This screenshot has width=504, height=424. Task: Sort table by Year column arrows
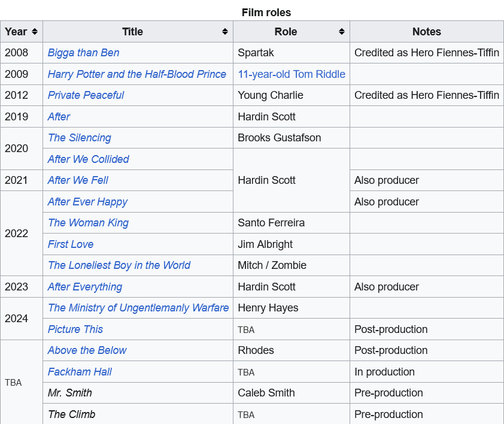pyautogui.click(x=35, y=32)
